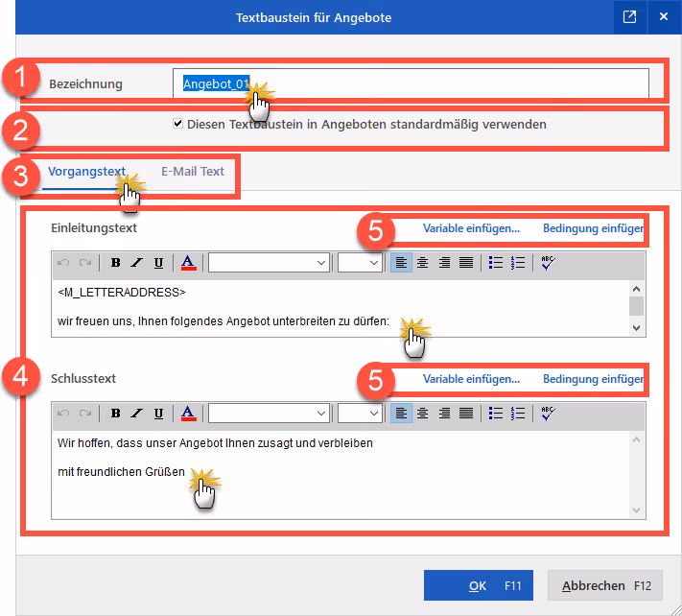This screenshot has height=616, width=682.
Task: Toggle underline in the Einleitungstext editor
Action: [x=159, y=263]
